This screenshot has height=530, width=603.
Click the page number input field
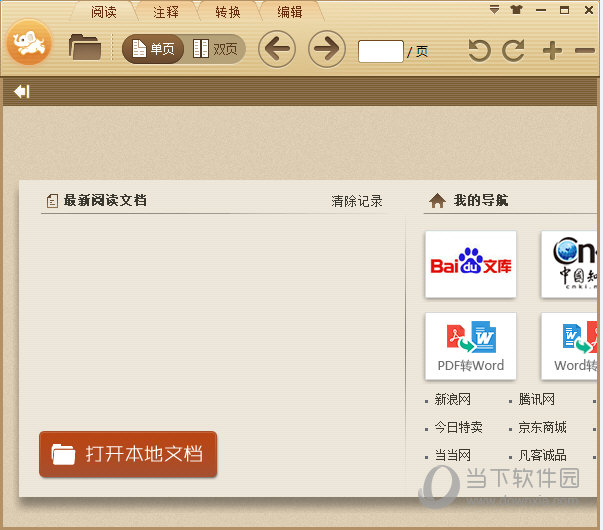[x=381, y=51]
